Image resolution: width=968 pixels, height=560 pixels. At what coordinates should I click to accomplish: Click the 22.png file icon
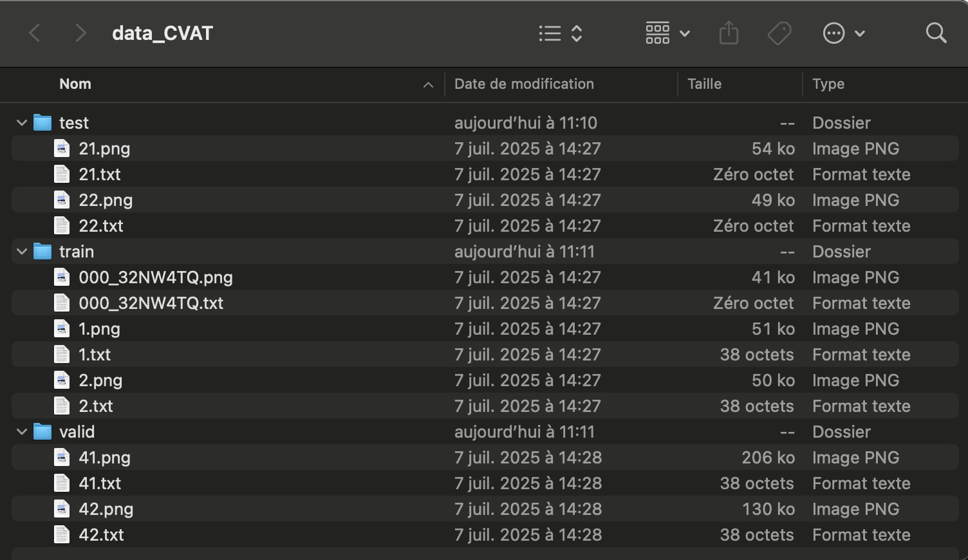coord(62,200)
